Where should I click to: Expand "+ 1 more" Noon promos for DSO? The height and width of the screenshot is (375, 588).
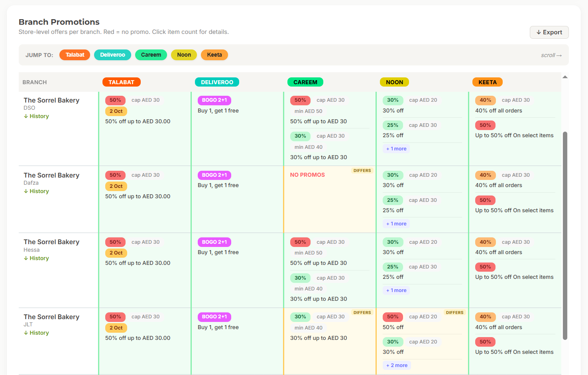(396, 149)
